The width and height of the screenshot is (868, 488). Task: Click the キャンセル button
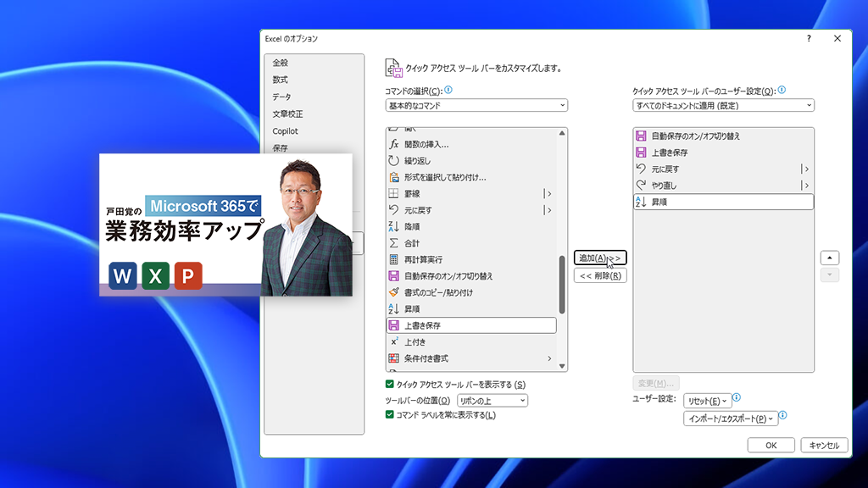coord(824,445)
